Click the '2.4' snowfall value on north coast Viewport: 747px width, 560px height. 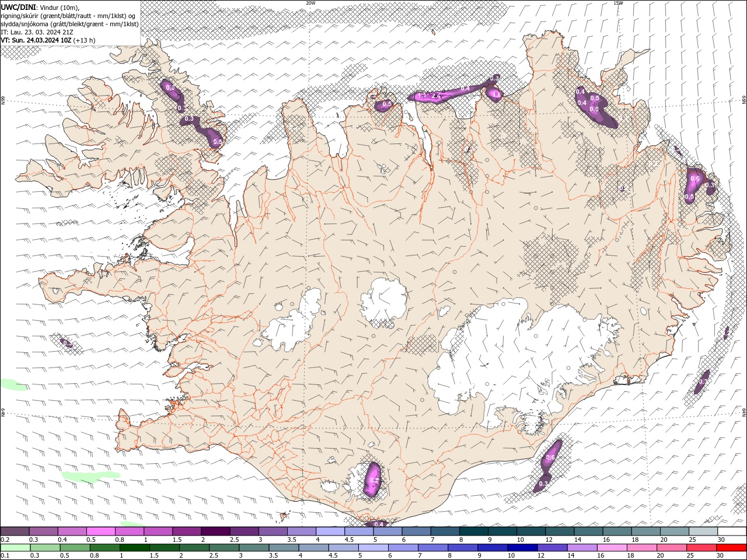pos(435,96)
